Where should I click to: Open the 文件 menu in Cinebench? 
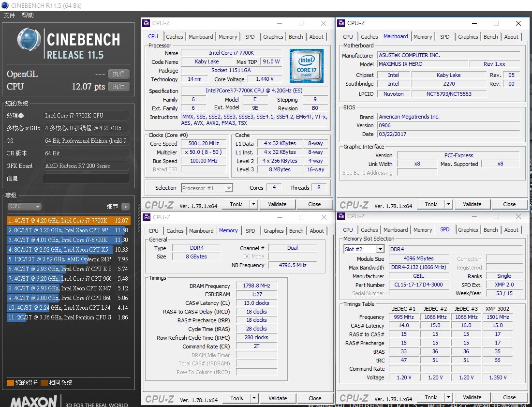pyautogui.click(x=9, y=15)
